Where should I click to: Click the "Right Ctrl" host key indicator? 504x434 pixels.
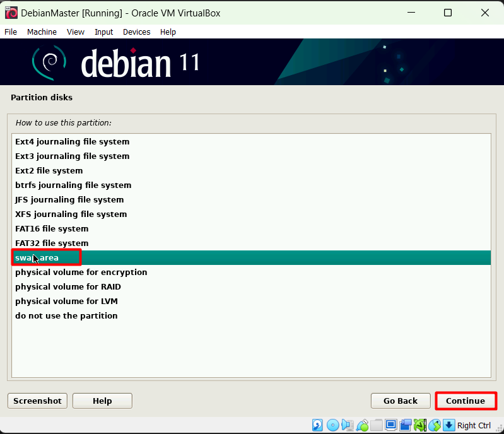pyautogui.click(x=474, y=425)
